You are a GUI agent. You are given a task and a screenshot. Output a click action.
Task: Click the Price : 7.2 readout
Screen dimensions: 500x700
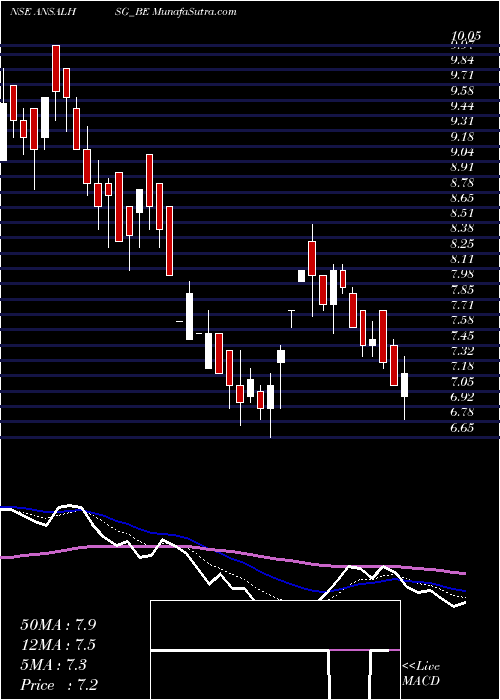point(59,685)
